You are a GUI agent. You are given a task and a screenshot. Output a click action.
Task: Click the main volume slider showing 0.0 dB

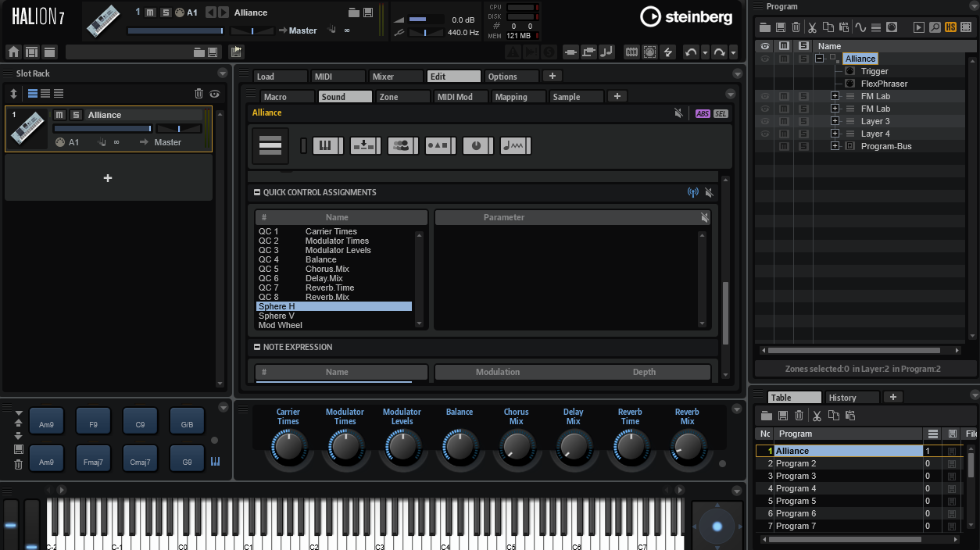426,20
